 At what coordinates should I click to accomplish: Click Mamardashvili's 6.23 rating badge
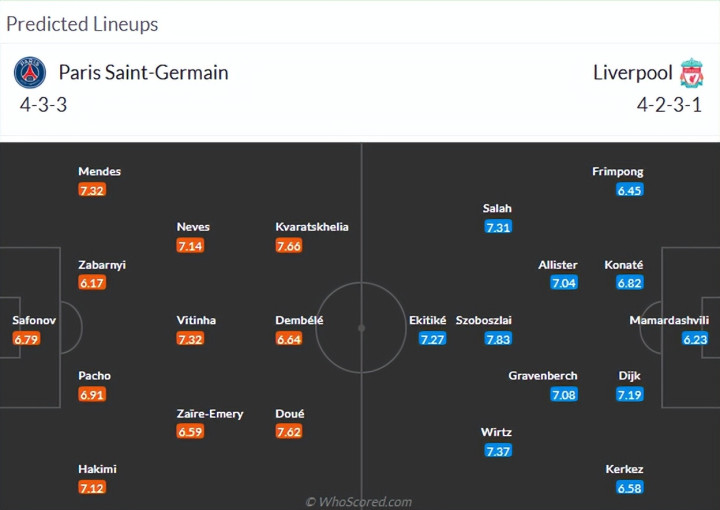pos(695,339)
